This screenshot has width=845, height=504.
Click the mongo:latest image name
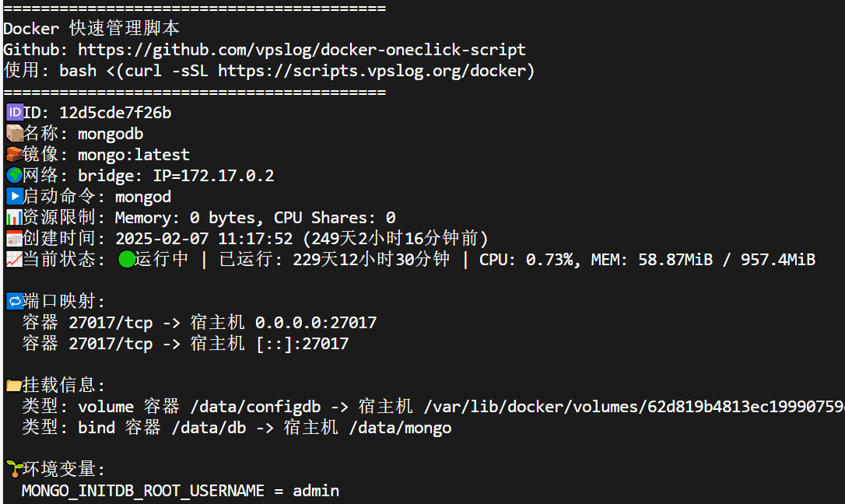pyautogui.click(x=134, y=155)
